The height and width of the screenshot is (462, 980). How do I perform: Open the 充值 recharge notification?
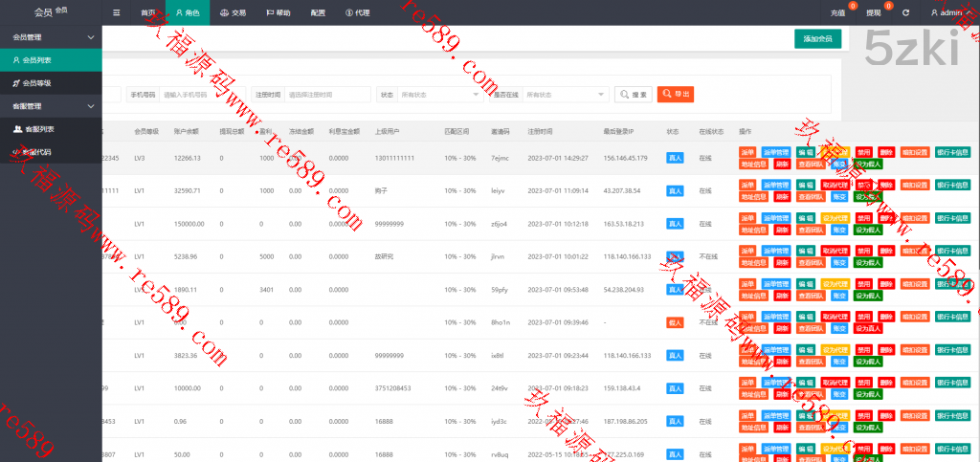pos(838,12)
